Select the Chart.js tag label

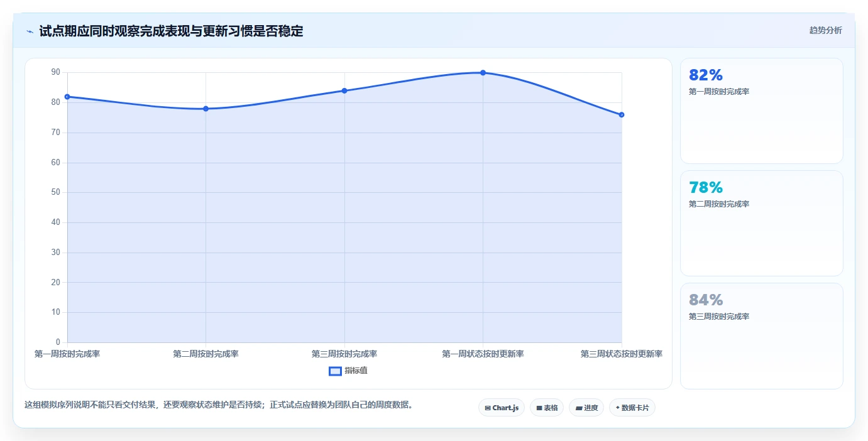coord(505,408)
